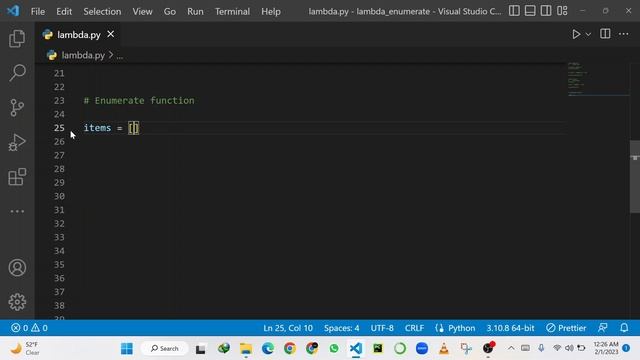Toggle the primary side bar layout
Viewport: 640px width, 360px height.
click(514, 11)
